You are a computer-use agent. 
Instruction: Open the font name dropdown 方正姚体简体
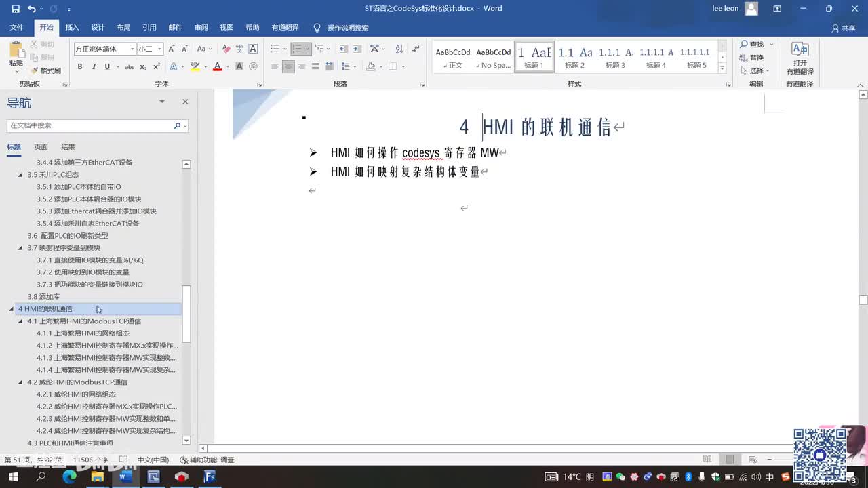132,49
